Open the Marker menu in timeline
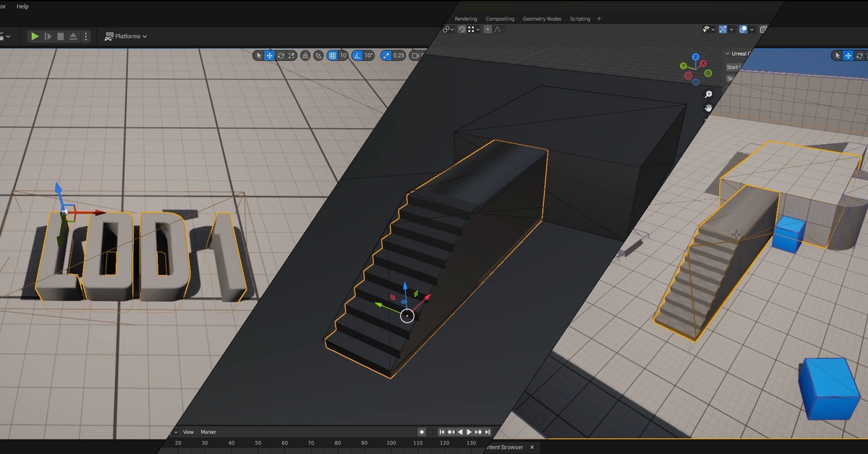The image size is (868, 454). (208, 432)
